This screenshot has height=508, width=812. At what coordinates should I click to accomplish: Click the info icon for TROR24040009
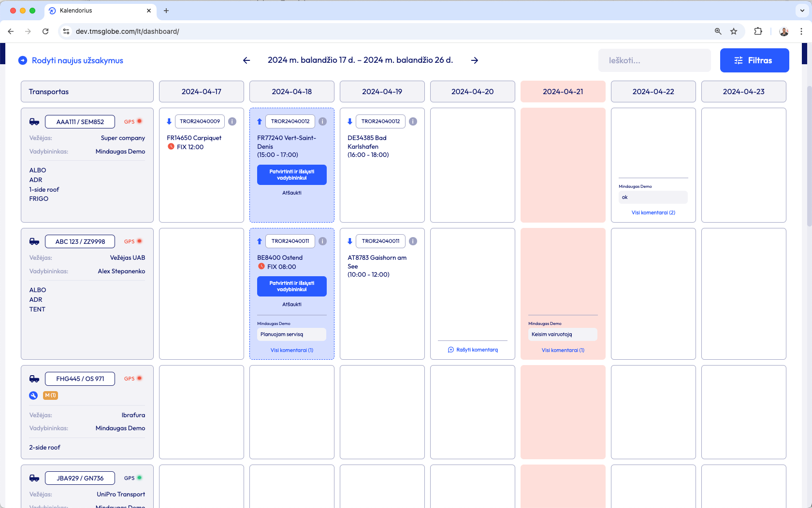(232, 122)
